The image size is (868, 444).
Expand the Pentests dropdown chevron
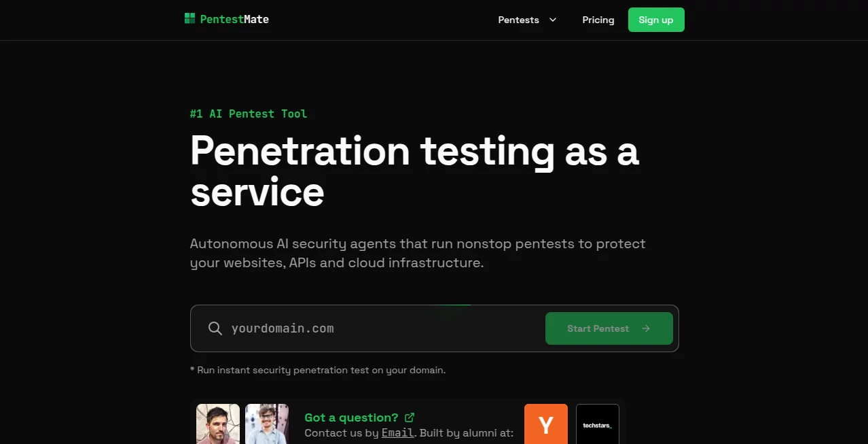552,20
